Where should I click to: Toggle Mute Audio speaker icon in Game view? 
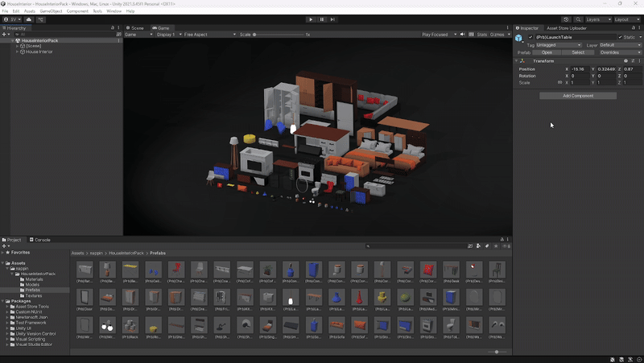[x=462, y=35]
